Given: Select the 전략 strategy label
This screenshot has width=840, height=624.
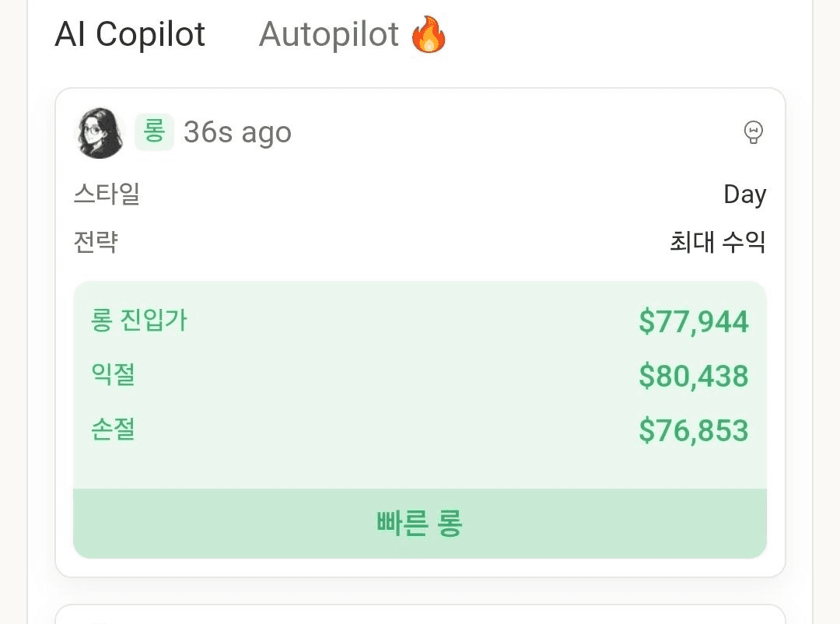Looking at the screenshot, I should pos(96,242).
